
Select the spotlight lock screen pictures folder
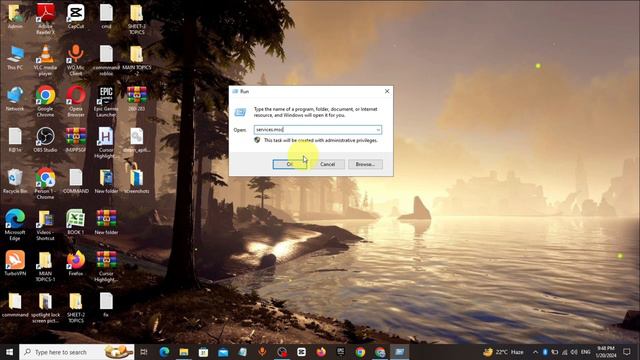click(45, 308)
